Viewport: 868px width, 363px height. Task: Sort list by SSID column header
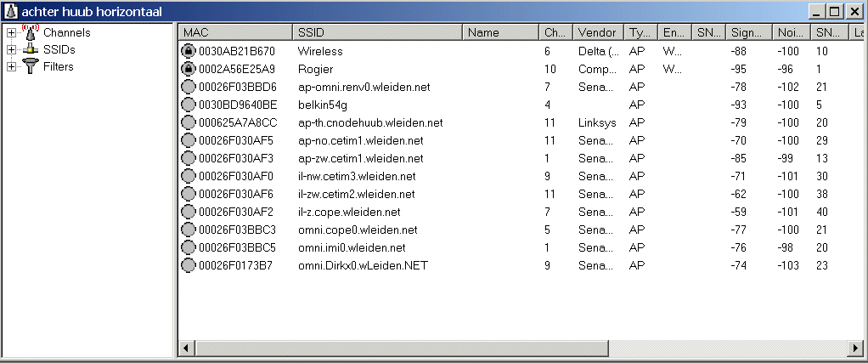pos(377,32)
